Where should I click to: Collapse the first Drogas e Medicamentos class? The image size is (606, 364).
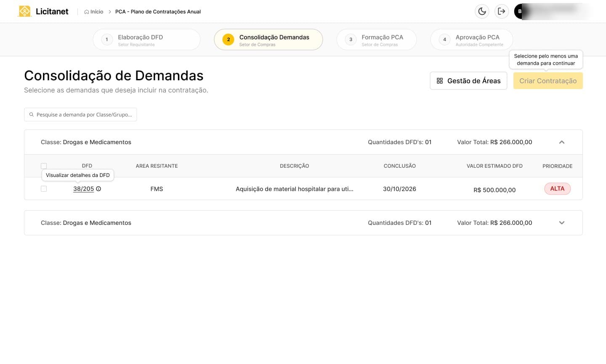561,142
